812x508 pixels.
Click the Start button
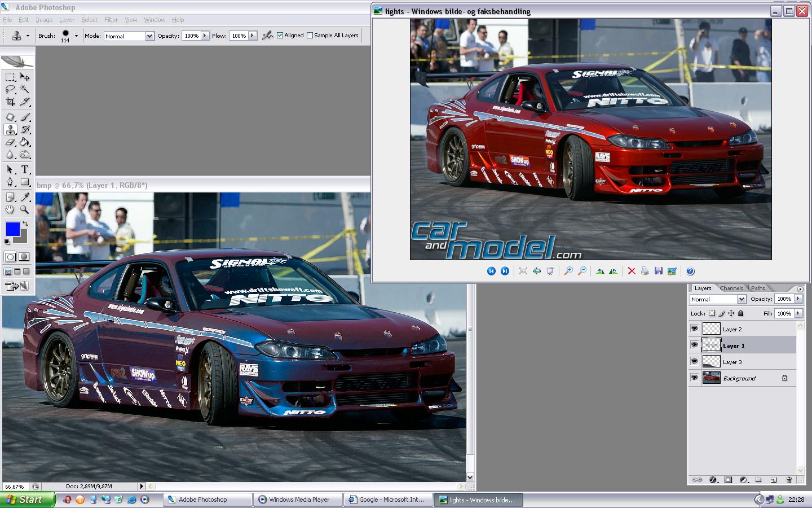pos(28,500)
